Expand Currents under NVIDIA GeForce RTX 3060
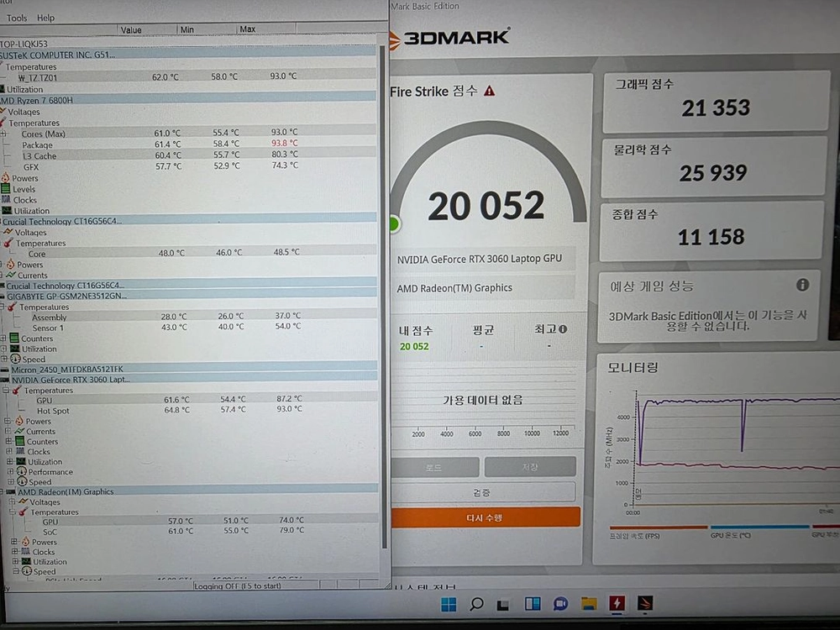This screenshot has height=630, width=840. [8, 431]
